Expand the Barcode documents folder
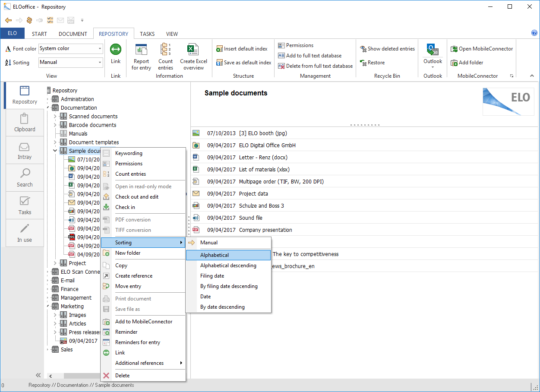Viewport: 540px width, 392px height. click(x=55, y=125)
